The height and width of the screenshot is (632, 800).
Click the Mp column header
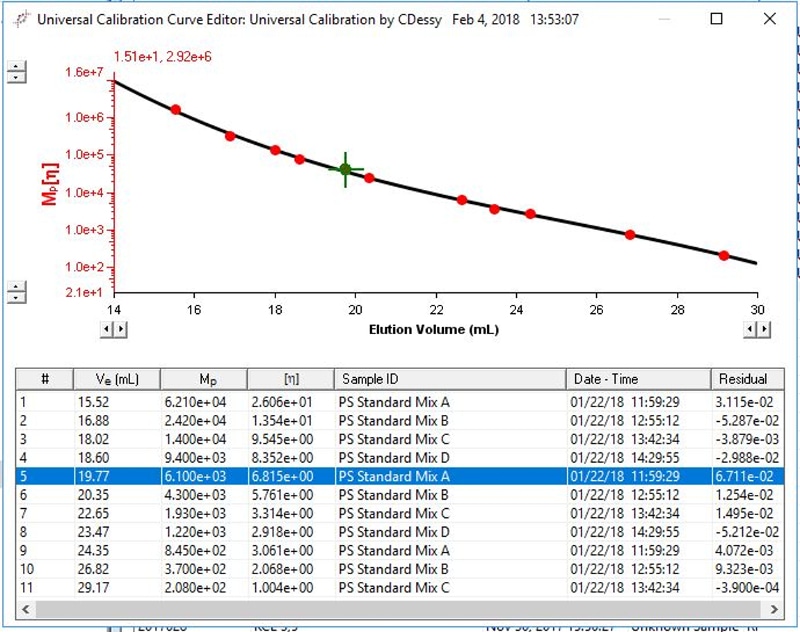[x=204, y=379]
